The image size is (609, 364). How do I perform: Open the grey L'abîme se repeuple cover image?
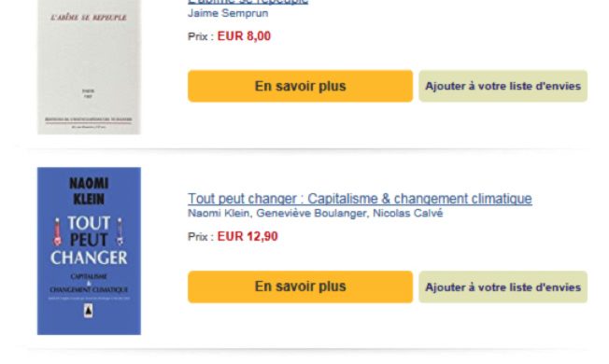(x=89, y=67)
